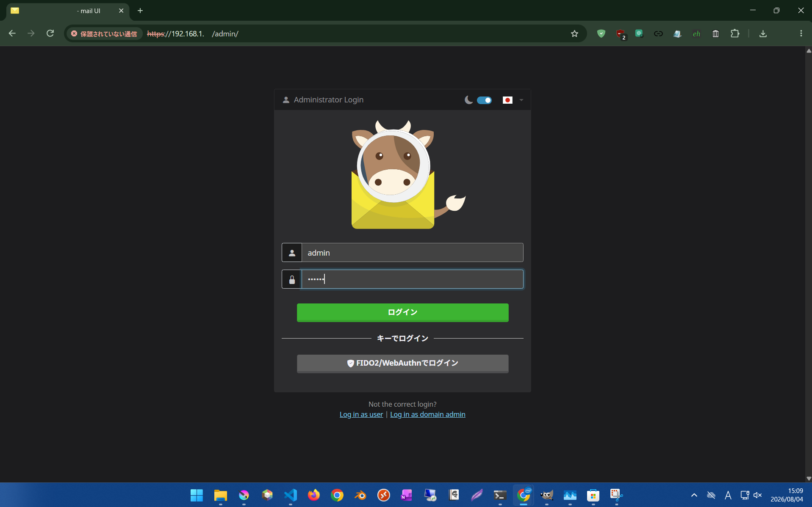The image size is (812, 507).
Task: Open the Chrome three-dot menu
Action: 801,33
